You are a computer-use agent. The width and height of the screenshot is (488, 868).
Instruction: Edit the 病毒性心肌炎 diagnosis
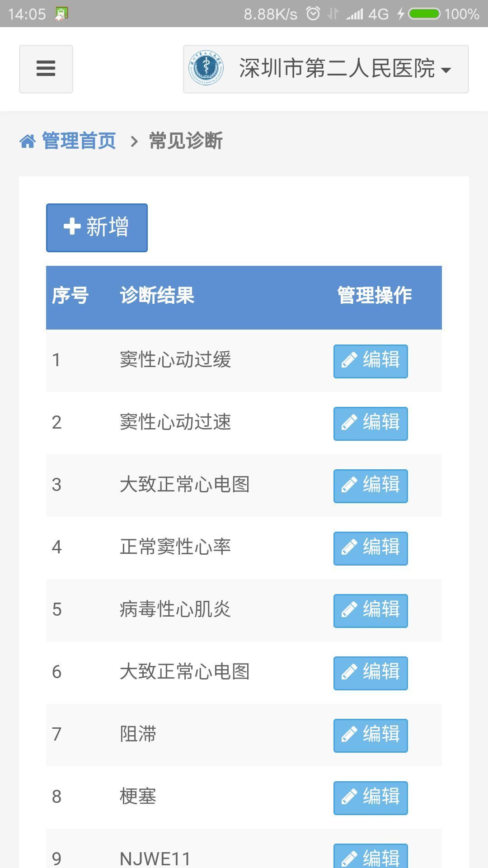pos(371,610)
